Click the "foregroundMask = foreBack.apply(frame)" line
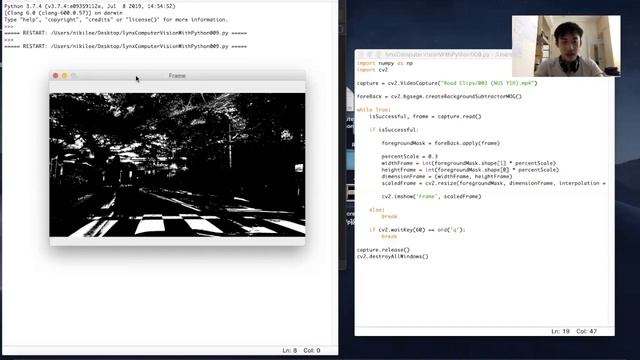Screen dimensions: 640x360 [441, 143]
